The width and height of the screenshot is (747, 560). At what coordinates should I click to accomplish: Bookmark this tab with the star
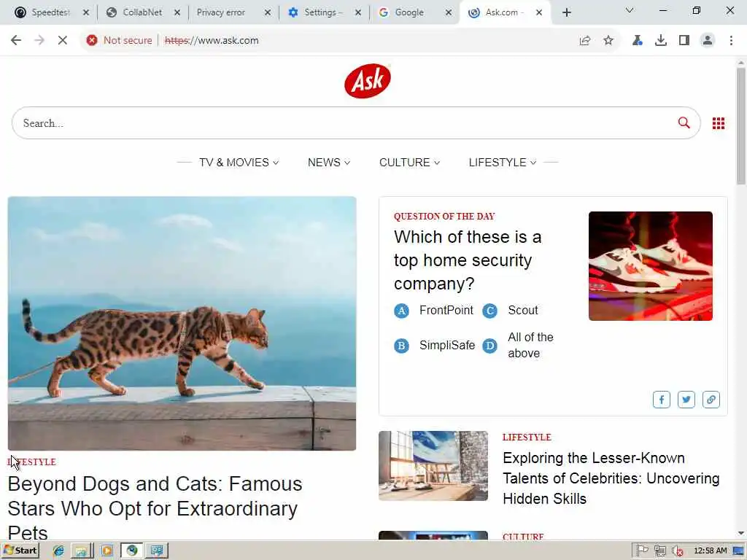pyautogui.click(x=608, y=41)
